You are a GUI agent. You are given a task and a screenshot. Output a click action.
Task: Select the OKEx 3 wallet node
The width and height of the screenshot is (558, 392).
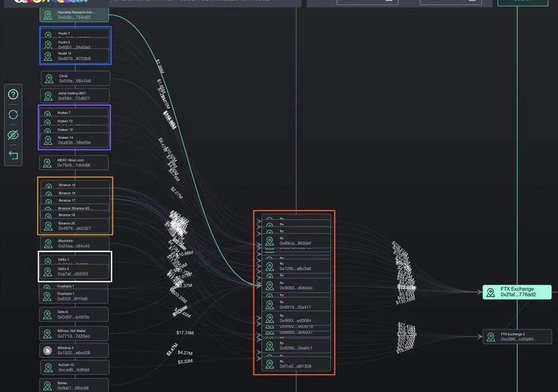[76, 272]
